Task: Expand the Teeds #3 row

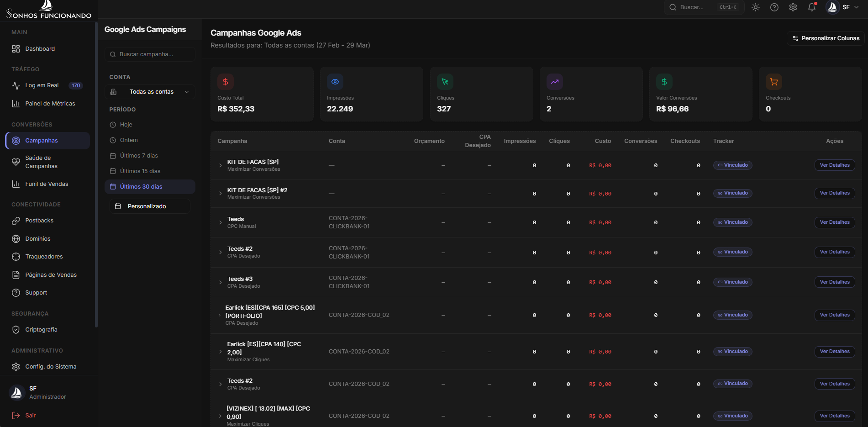Action: click(221, 282)
